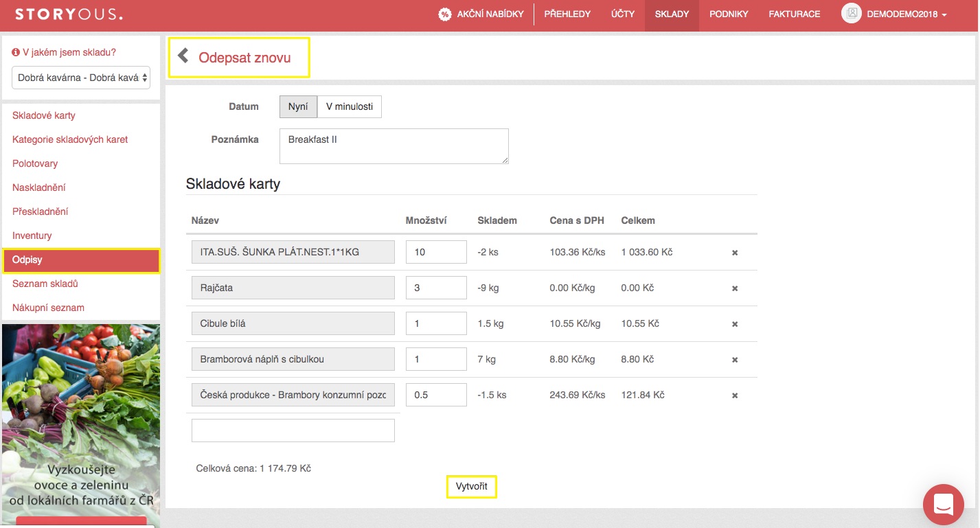Viewport: 980px width, 528px height.
Task: Click the empty new item name field
Action: click(293, 431)
